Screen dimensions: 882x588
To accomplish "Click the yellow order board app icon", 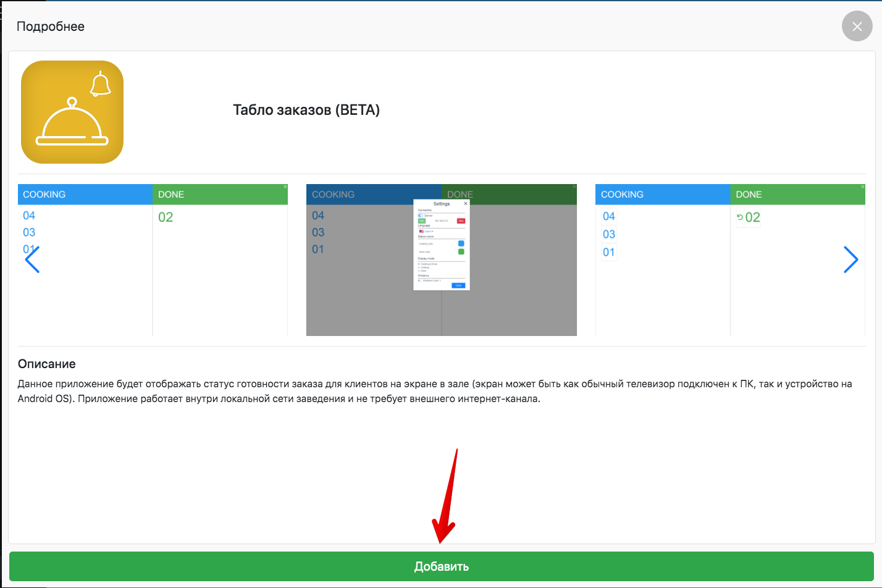I will (x=72, y=112).
